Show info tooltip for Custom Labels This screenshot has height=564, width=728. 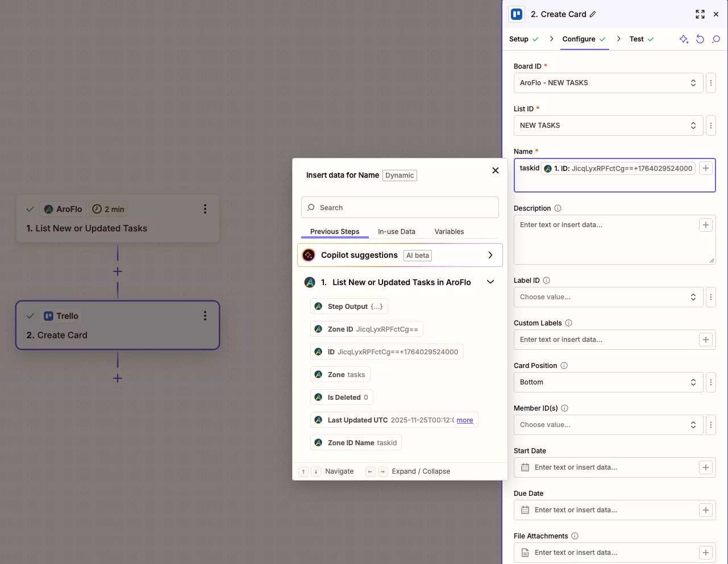click(x=568, y=323)
